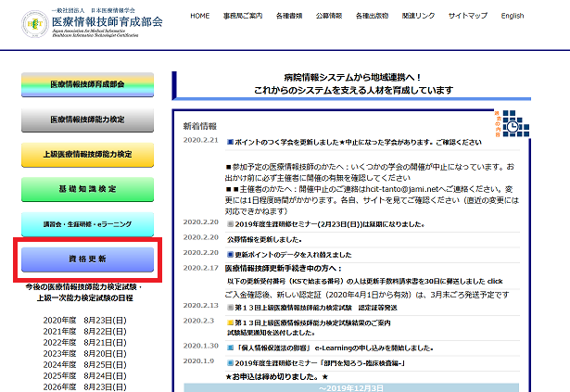The image size is (570, 392).
Task: Click 講習会・生涯研修・eラーニング button
Action: coord(88,224)
